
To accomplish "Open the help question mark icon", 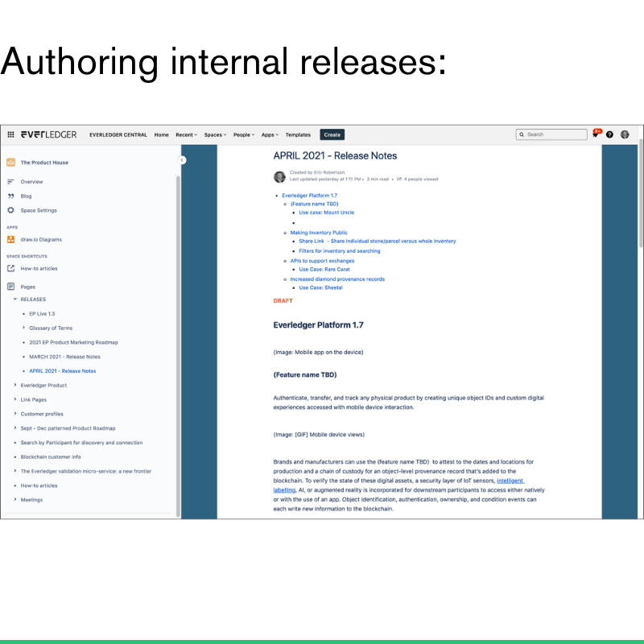I will (609, 134).
